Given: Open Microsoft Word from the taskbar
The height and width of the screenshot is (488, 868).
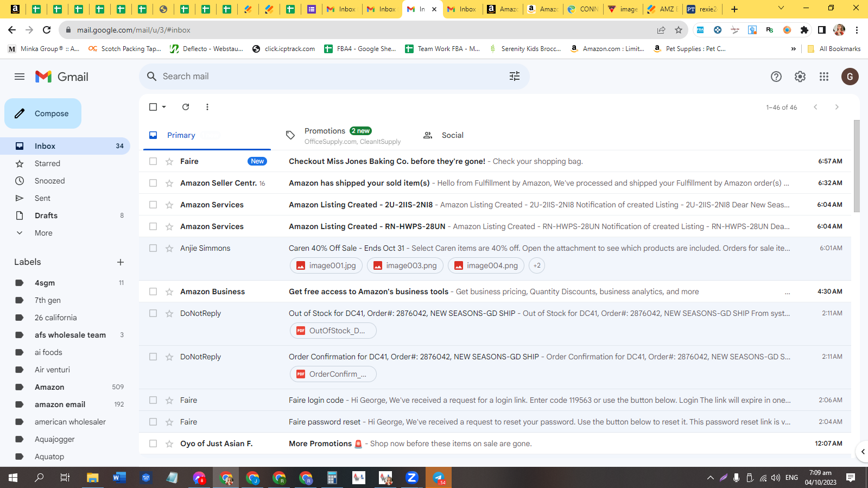Looking at the screenshot, I should point(119,478).
